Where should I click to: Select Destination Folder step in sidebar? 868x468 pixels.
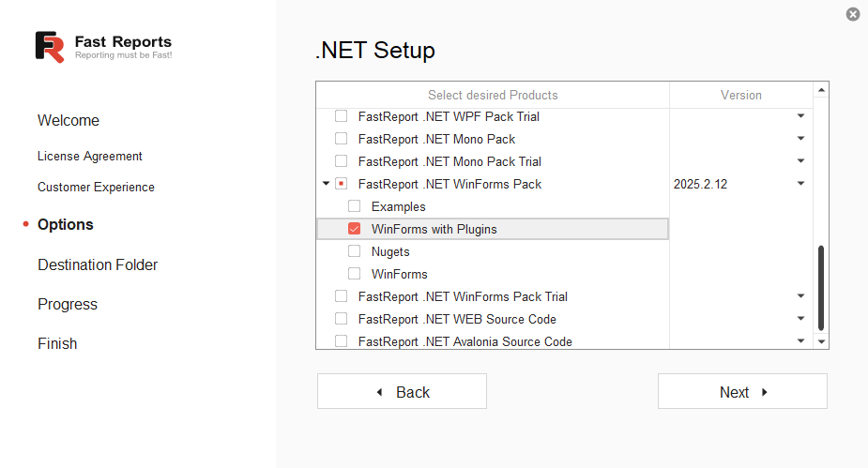98,264
